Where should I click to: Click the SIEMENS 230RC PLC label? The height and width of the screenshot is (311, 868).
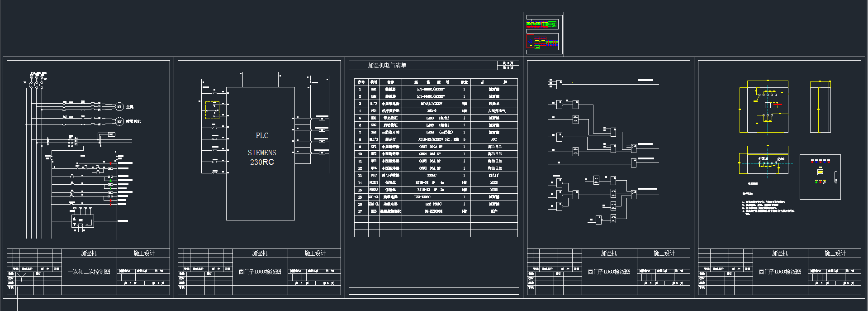pos(261,157)
